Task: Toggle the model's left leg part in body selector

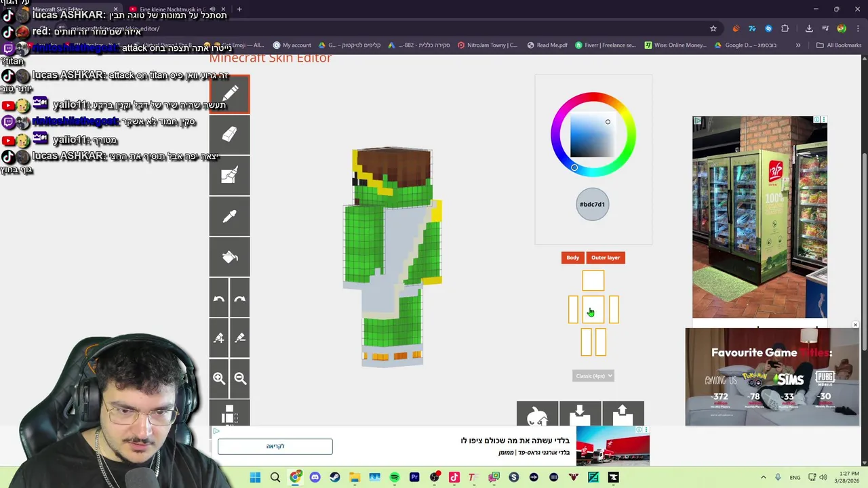Action: [x=600, y=342]
